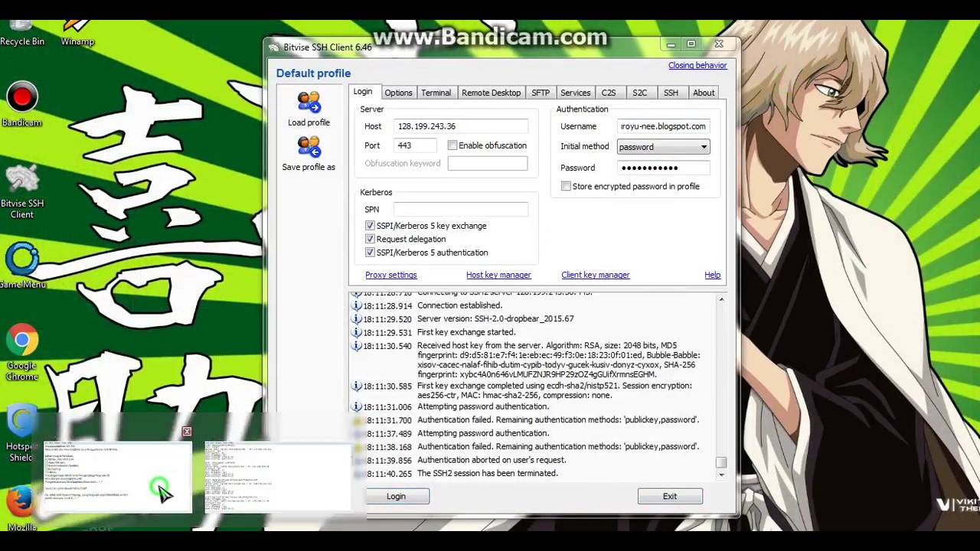Select the second taskbar window thumbnail
The width and height of the screenshot is (980, 551).
pos(278,475)
